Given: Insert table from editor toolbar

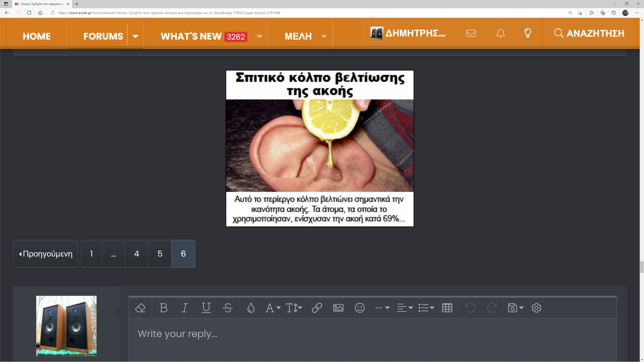Looking at the screenshot, I should (x=447, y=308).
